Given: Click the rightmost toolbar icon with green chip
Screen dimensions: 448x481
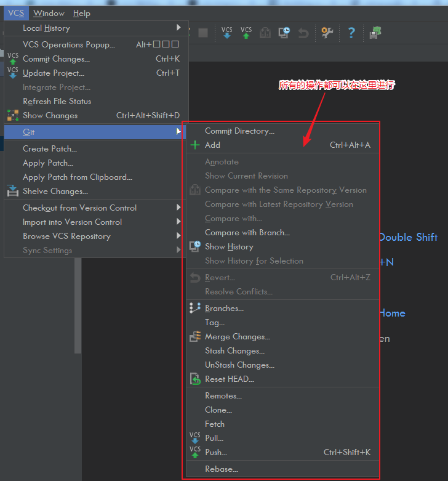Looking at the screenshot, I should click(x=374, y=33).
